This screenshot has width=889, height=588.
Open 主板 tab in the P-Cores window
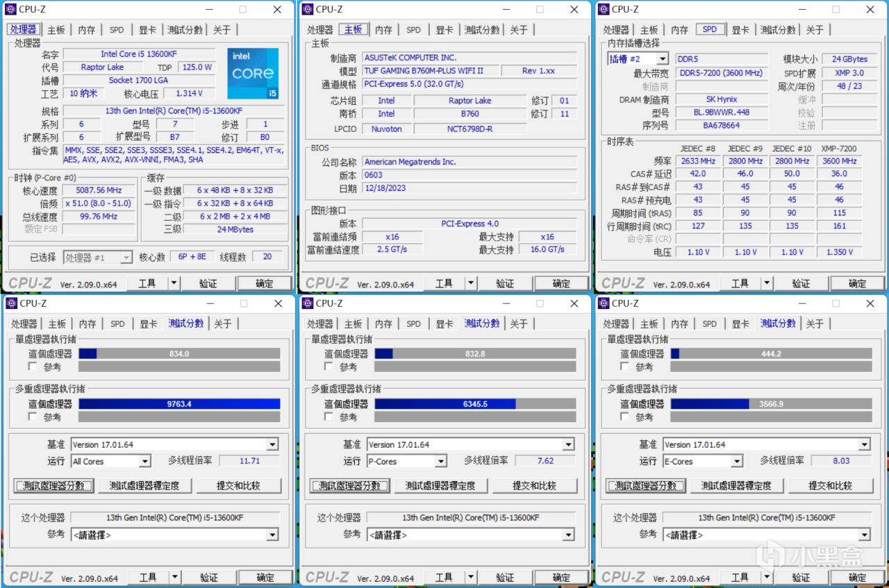click(353, 324)
